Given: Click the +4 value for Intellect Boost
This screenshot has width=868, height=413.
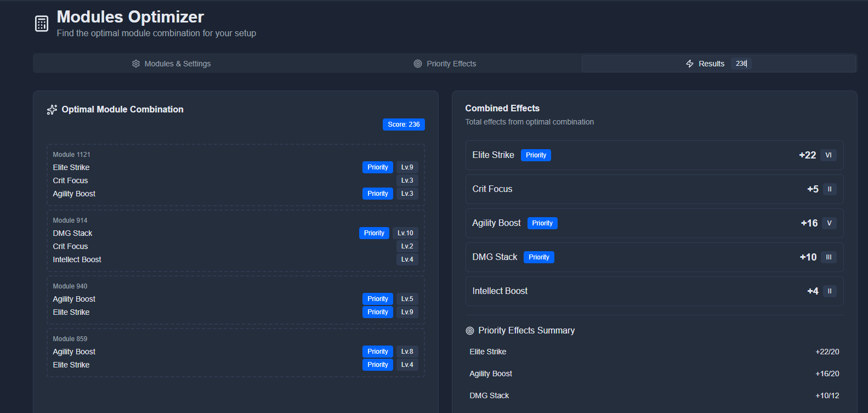Looking at the screenshot, I should coord(813,291).
